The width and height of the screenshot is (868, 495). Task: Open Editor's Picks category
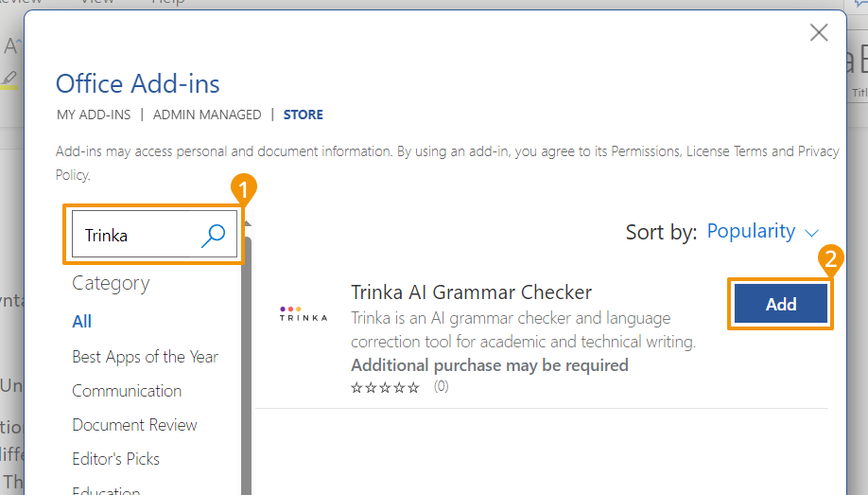[x=115, y=459]
